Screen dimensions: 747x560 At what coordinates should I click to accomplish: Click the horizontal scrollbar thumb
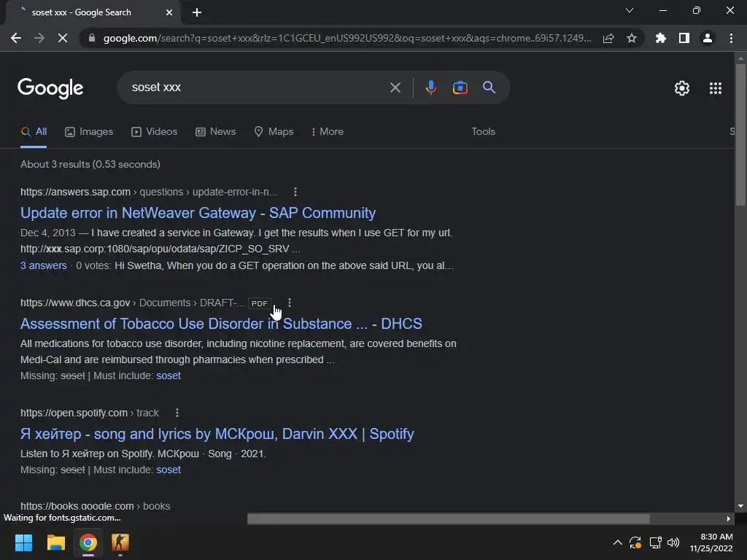[449, 518]
